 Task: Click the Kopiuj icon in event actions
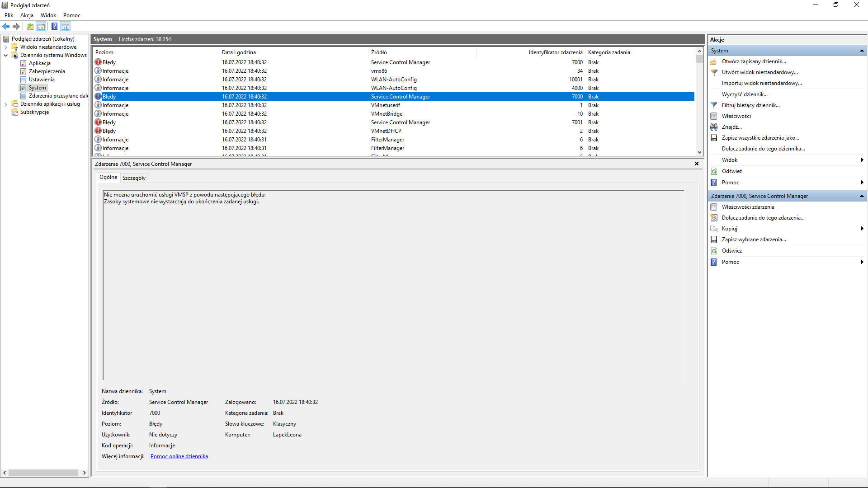(x=714, y=229)
